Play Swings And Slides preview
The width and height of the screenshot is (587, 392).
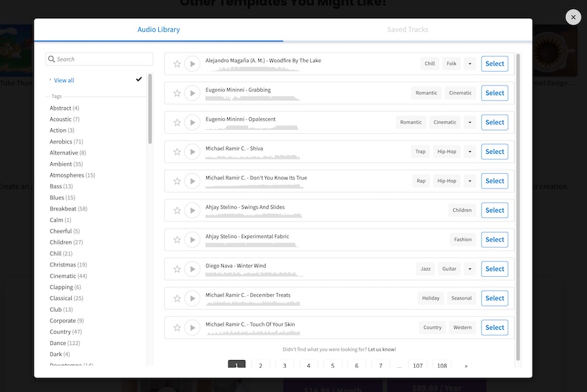click(193, 210)
